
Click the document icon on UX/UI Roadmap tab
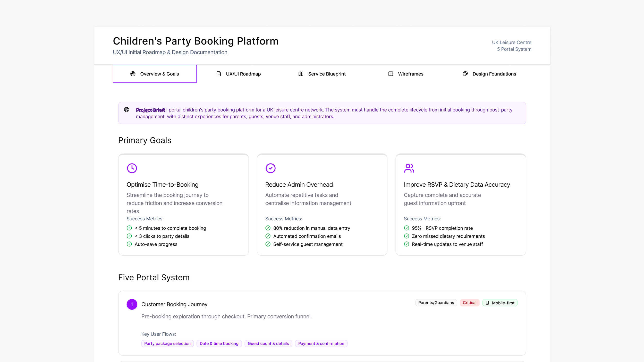point(218,74)
